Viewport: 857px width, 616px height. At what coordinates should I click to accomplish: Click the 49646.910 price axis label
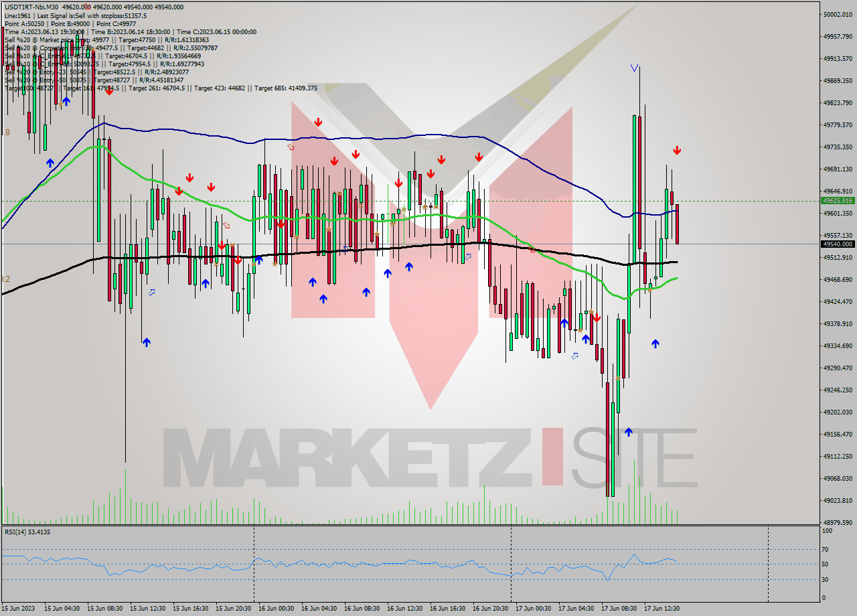[x=839, y=191]
